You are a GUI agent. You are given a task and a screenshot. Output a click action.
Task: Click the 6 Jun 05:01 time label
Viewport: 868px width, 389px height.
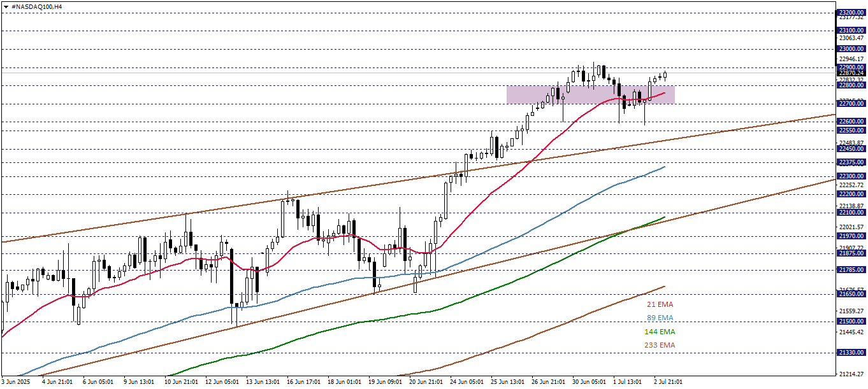(98, 382)
